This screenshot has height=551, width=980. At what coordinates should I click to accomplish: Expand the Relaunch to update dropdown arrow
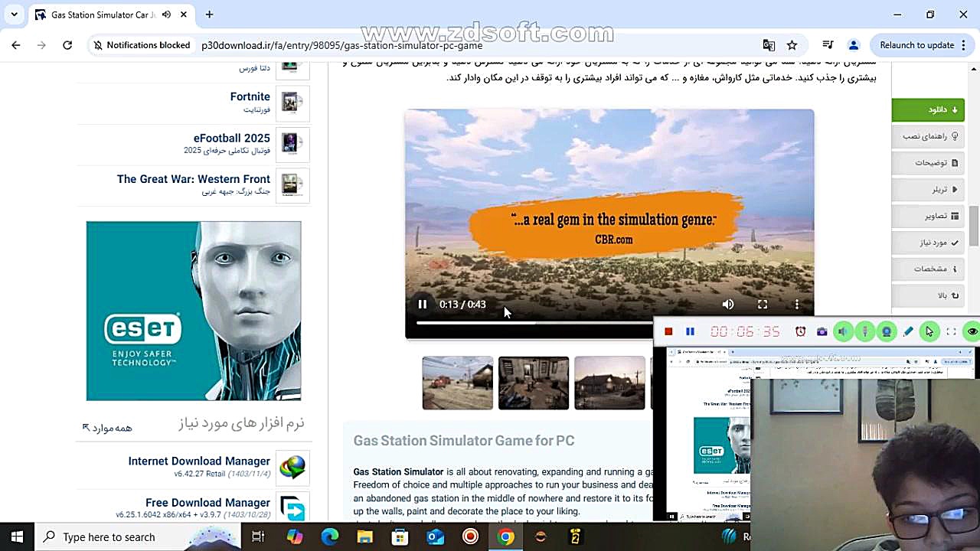pyautogui.click(x=964, y=44)
